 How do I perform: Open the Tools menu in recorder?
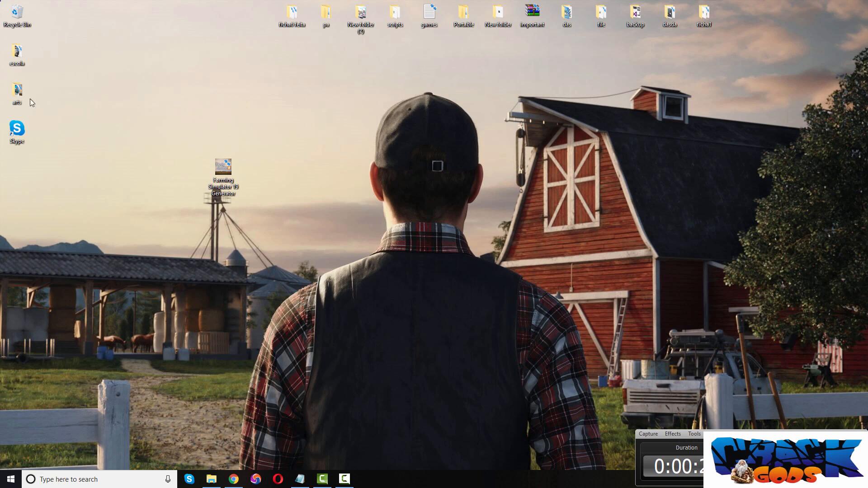[x=694, y=434]
